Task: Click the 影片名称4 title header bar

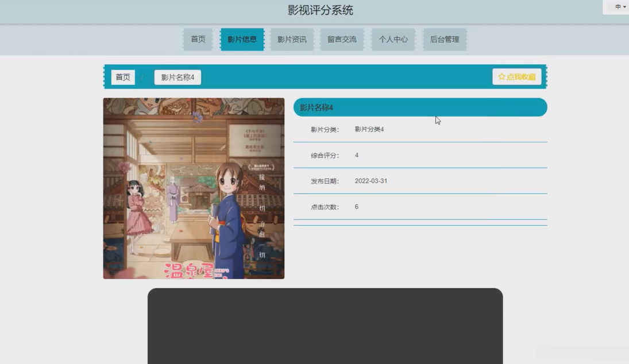Action: [x=420, y=107]
